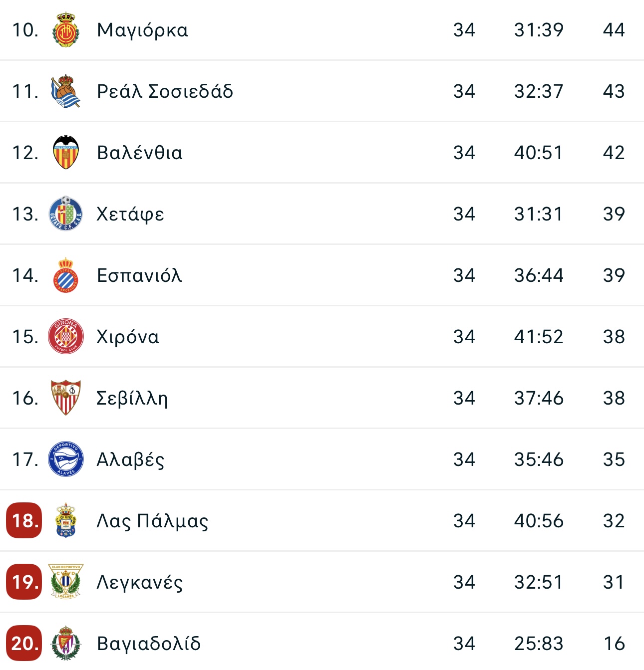Select the Valencia bat crest icon

click(66, 153)
